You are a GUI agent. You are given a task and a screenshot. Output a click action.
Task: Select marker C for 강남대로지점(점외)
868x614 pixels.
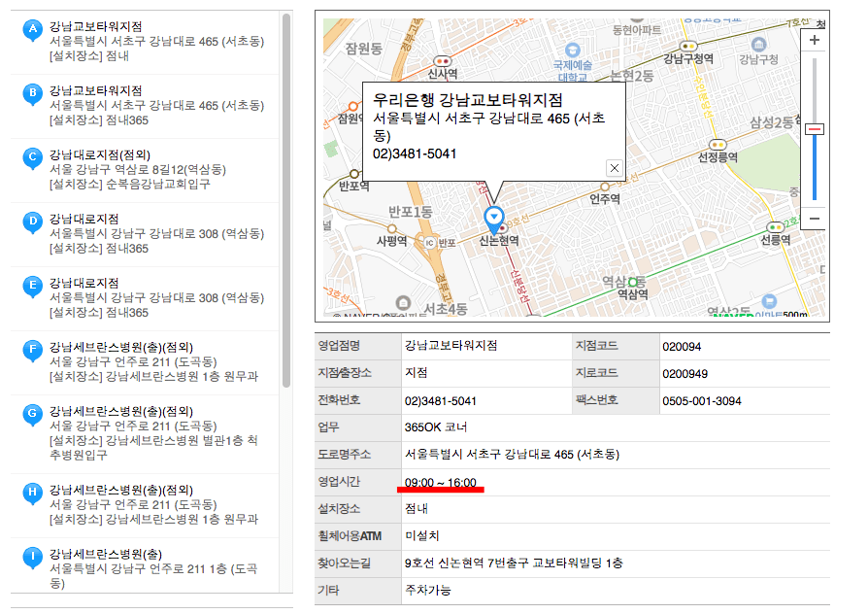33,158
